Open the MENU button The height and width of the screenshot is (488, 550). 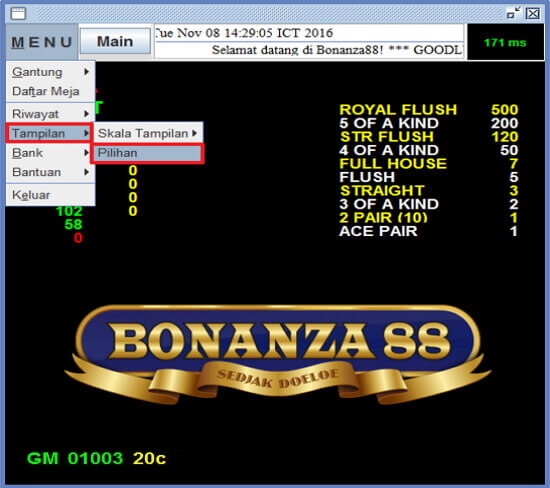click(x=41, y=42)
